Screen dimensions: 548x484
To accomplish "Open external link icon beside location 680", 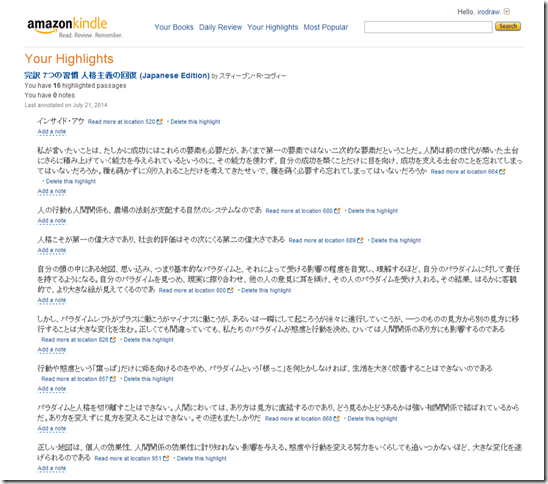I will (x=337, y=211).
